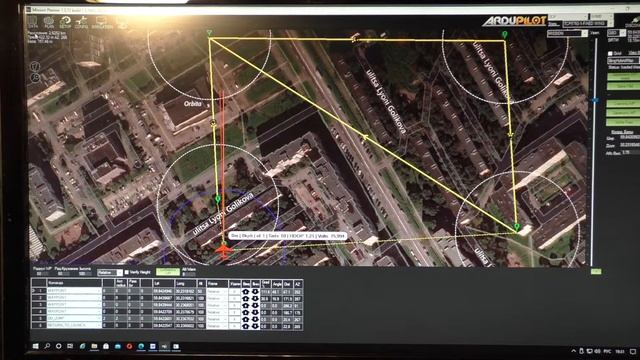The height and width of the screenshot is (360, 640).
Task: Open Windows taskbar search
Action: [47, 346]
